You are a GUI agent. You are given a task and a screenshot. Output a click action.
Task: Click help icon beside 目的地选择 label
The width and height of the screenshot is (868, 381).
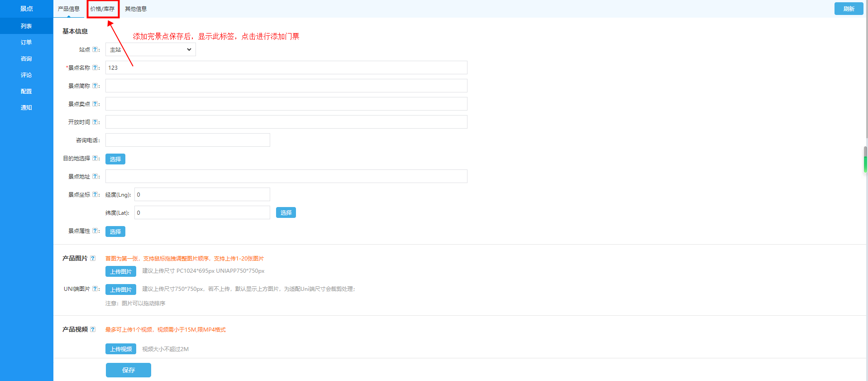pyautogui.click(x=95, y=158)
